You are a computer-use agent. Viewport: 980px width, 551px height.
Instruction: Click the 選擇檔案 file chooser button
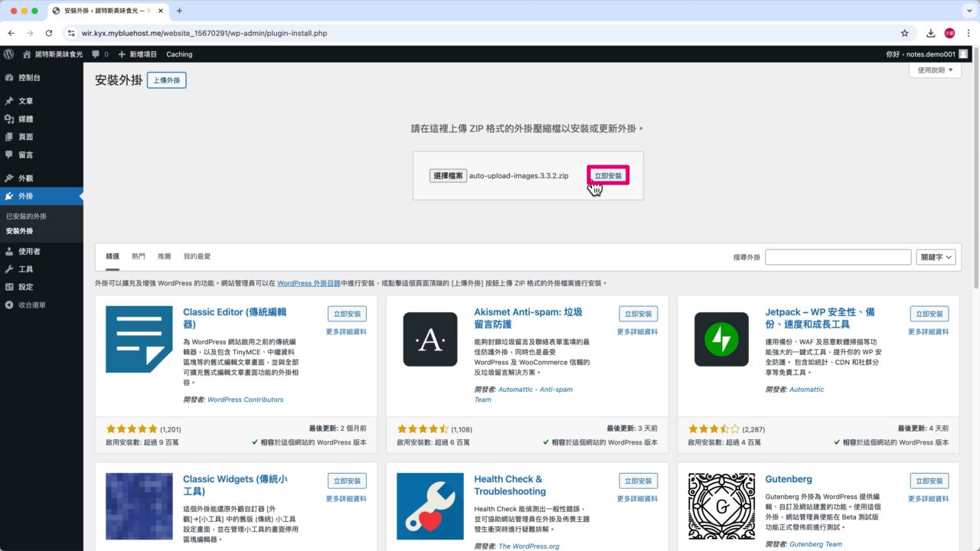(x=448, y=176)
